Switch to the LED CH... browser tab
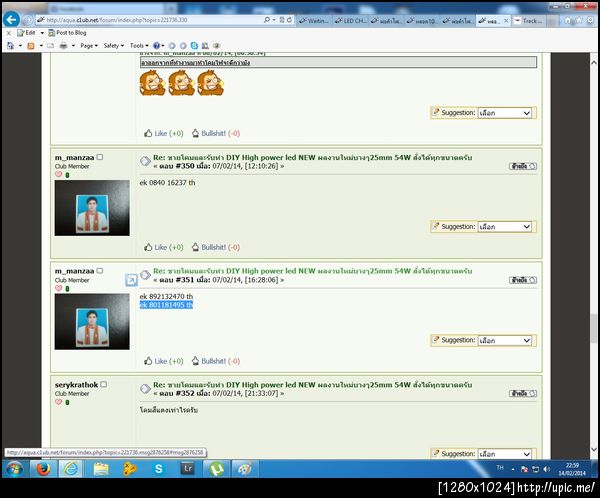600x498 pixels. 351,21
